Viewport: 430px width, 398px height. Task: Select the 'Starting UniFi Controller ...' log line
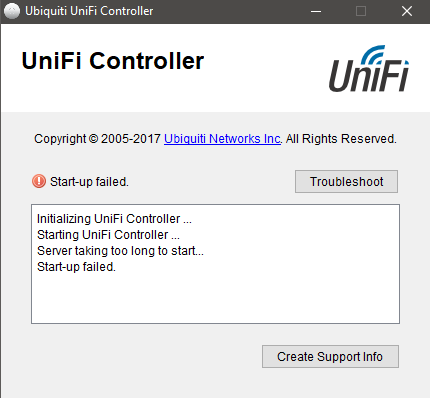(108, 235)
